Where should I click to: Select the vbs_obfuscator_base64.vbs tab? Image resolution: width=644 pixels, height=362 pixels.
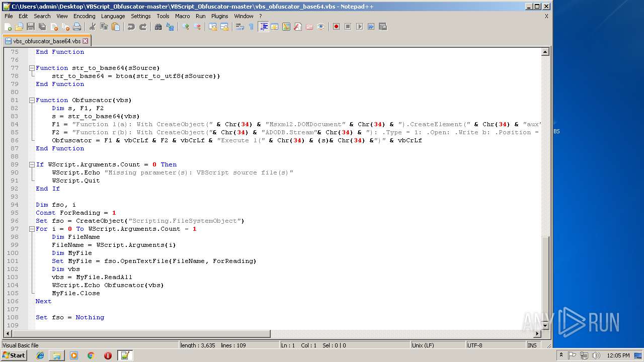[x=46, y=41]
